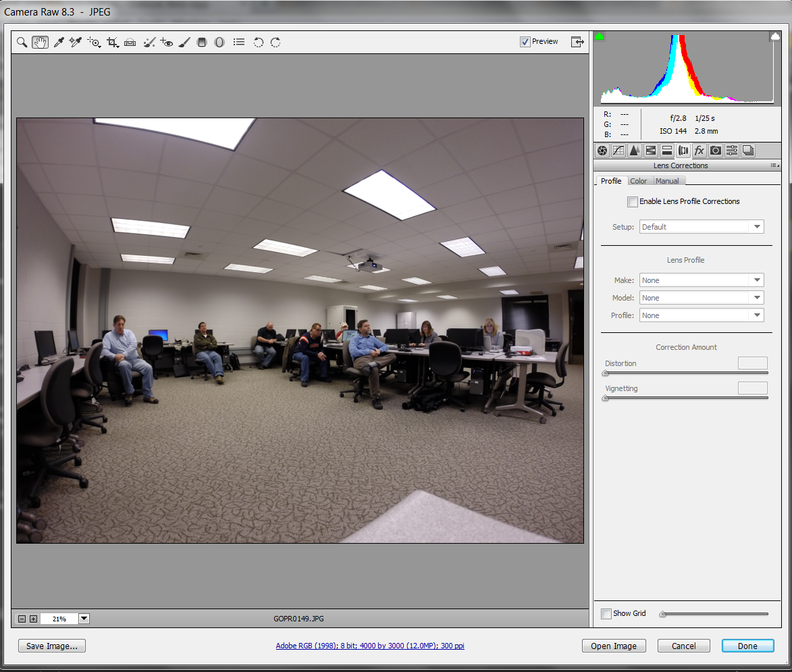
Task: Select the Targeted Adjustment tool
Action: click(94, 43)
